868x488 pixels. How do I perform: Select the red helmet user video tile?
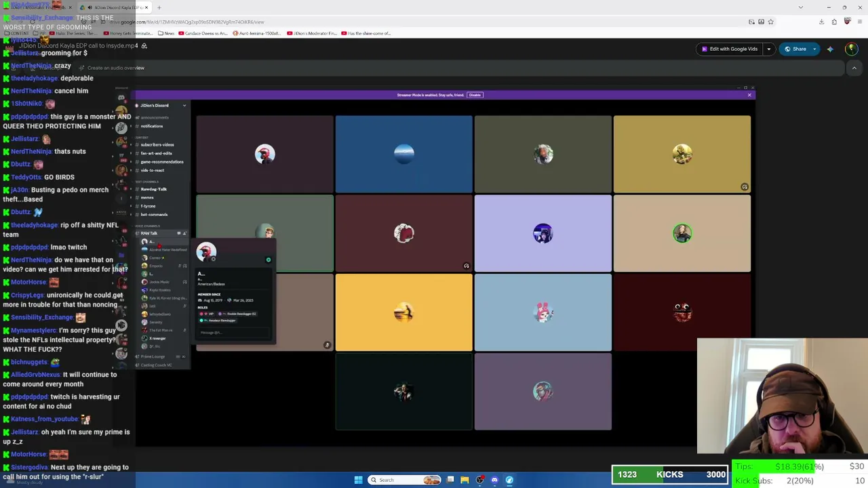point(264,154)
